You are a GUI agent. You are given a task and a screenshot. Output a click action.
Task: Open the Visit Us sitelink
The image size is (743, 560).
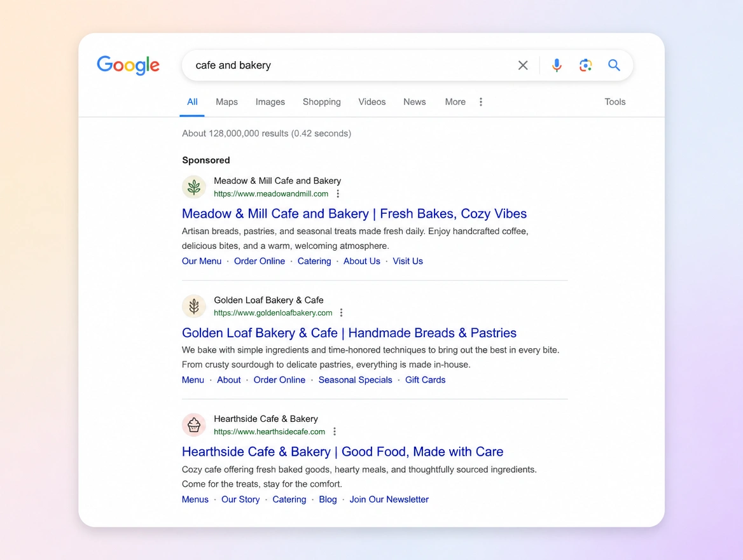[x=408, y=262]
